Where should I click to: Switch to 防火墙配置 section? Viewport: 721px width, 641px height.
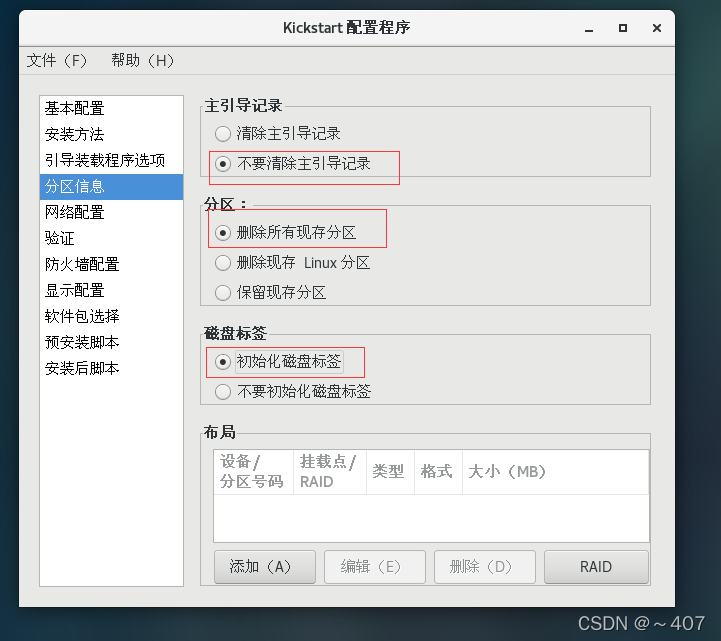click(x=111, y=264)
